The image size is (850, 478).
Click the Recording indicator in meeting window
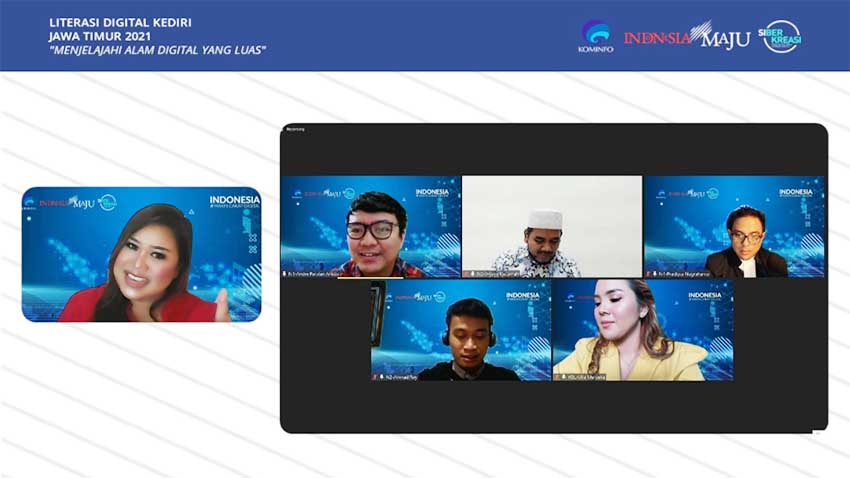click(296, 129)
